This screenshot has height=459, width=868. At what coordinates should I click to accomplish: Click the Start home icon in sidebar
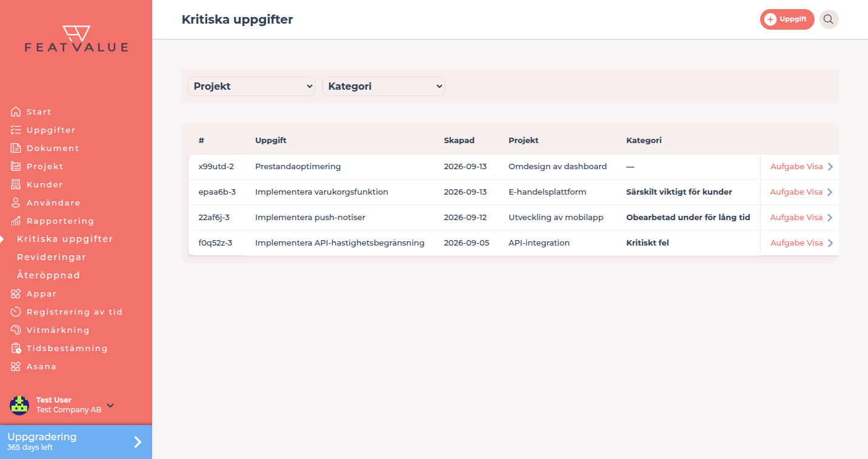16,112
